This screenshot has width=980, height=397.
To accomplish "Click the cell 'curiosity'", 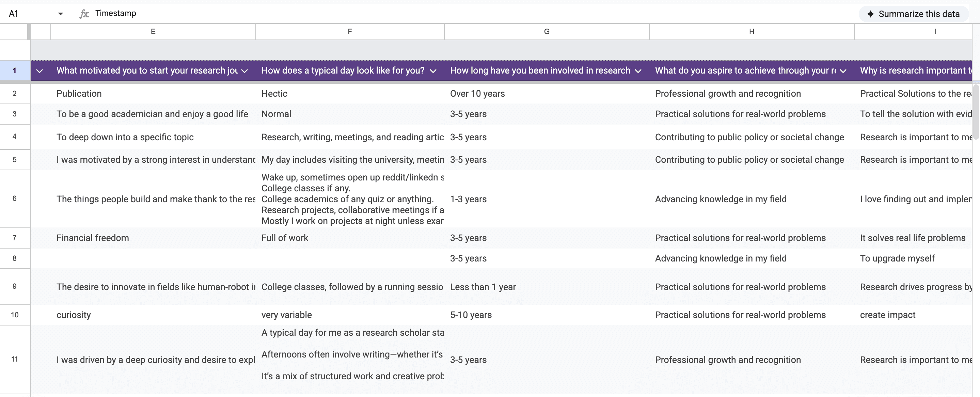I will (x=153, y=315).
